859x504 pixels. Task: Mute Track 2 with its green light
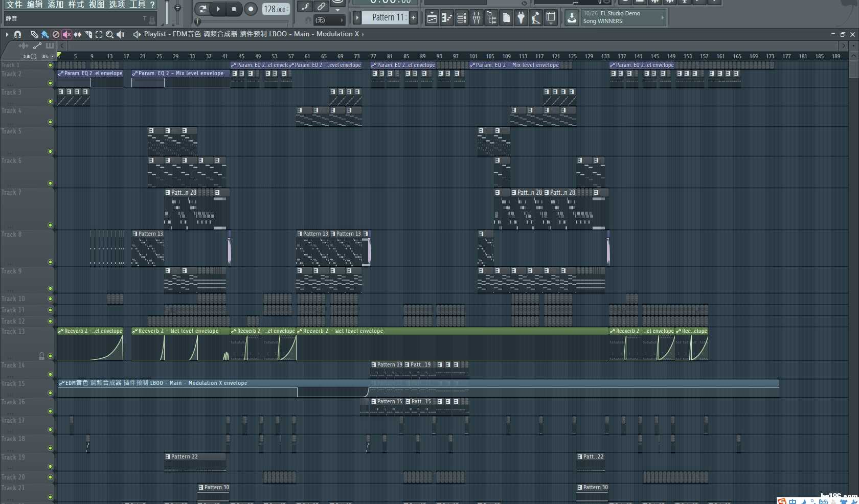point(50,83)
